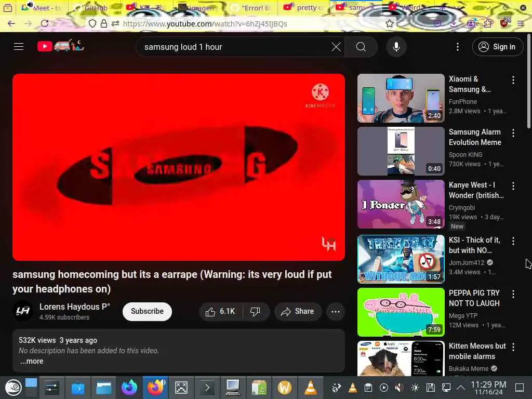Click the padlock site security icon
532x399 pixels.
click(104, 23)
